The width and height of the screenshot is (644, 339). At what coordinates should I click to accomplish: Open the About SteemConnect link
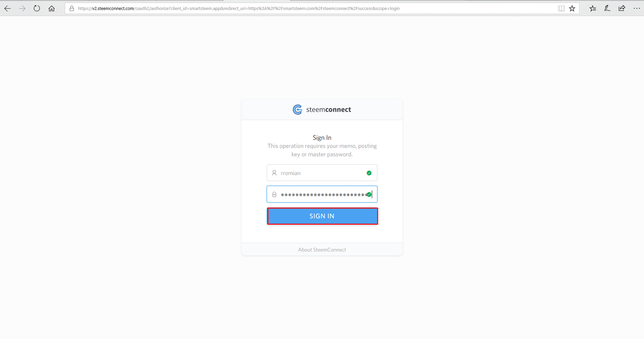coord(322,249)
